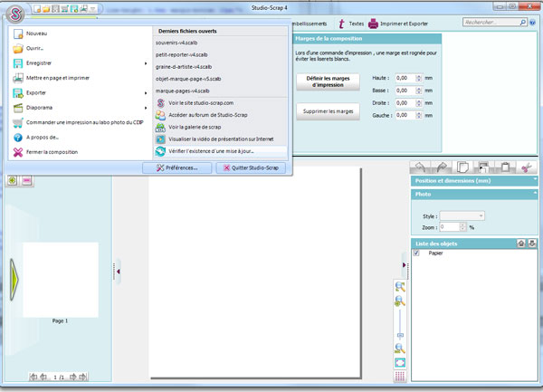
Task: Expand the Diaporama submenu arrow
Action: click(146, 108)
